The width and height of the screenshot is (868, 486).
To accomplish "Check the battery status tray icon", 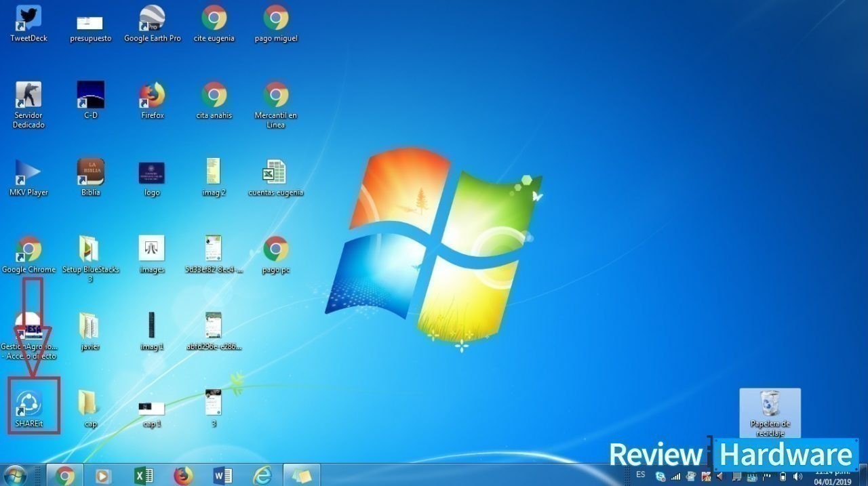I will pyautogui.click(x=783, y=477).
